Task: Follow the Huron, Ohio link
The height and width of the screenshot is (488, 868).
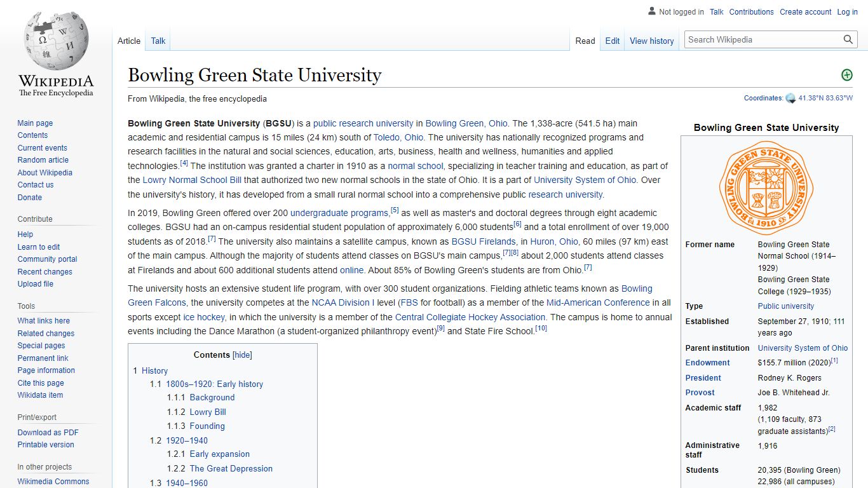Action: pyautogui.click(x=554, y=241)
